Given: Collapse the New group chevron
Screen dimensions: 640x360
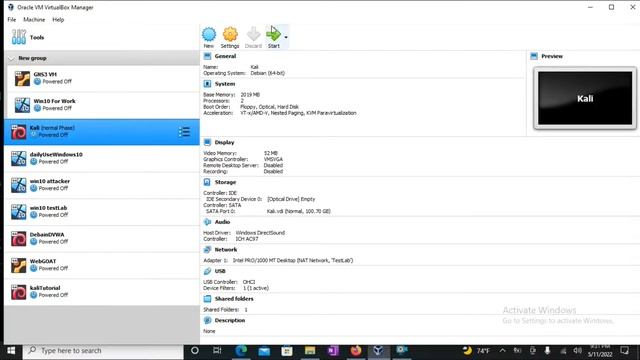Looking at the screenshot, I should tap(11, 58).
